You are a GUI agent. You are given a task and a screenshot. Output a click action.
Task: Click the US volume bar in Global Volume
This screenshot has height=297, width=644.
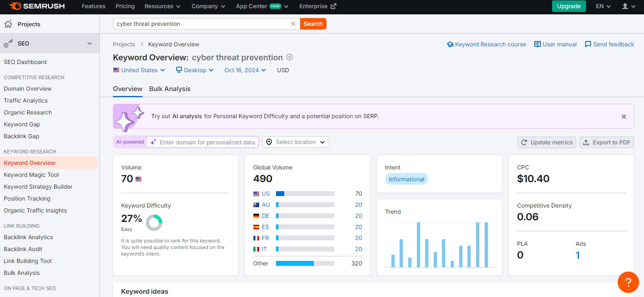pos(305,194)
